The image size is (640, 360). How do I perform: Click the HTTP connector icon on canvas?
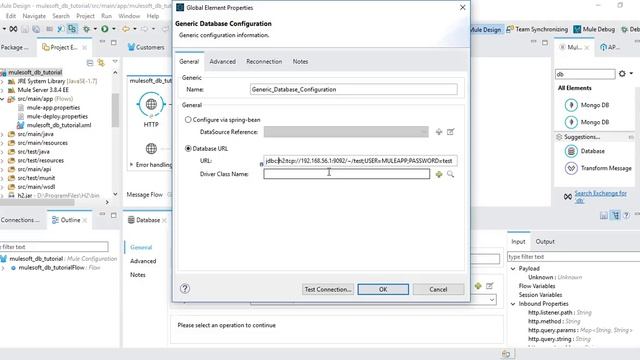tap(151, 104)
